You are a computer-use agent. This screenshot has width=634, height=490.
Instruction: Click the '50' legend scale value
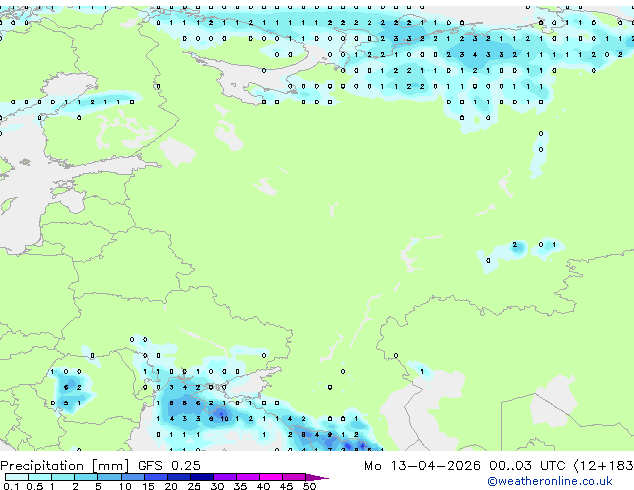click(309, 486)
